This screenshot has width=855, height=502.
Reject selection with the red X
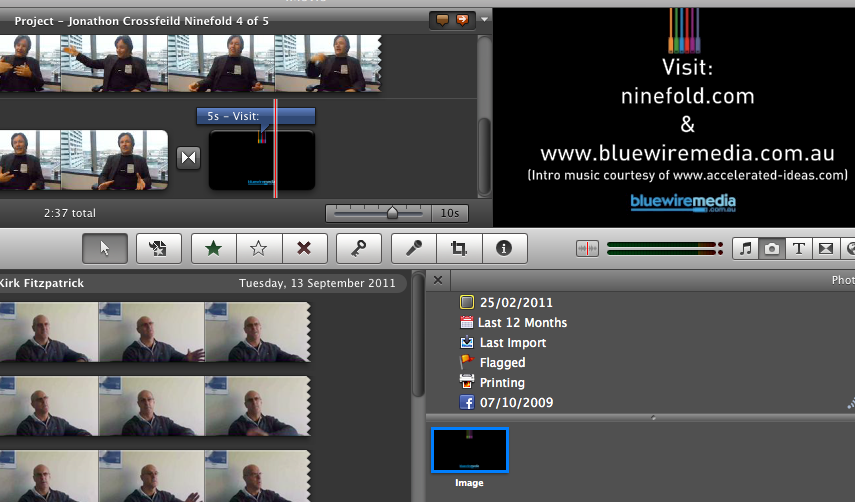point(304,249)
